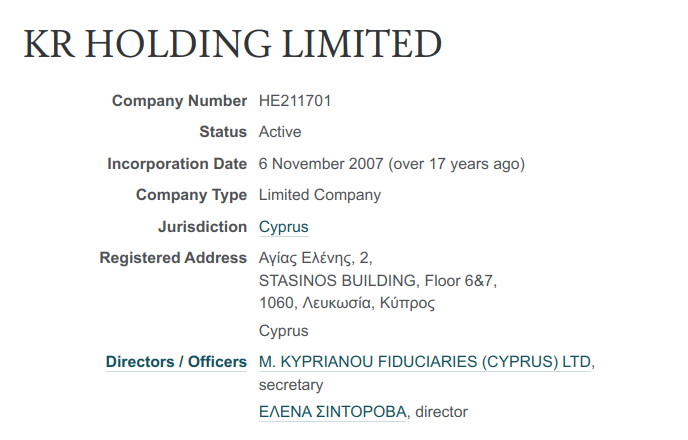Click the Jurisdiction label
The image size is (688, 440).
coord(203,227)
